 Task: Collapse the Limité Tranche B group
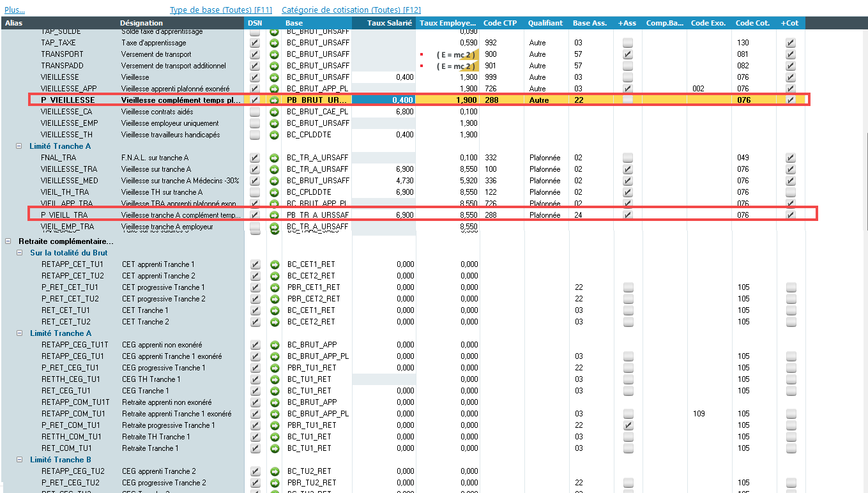point(19,460)
